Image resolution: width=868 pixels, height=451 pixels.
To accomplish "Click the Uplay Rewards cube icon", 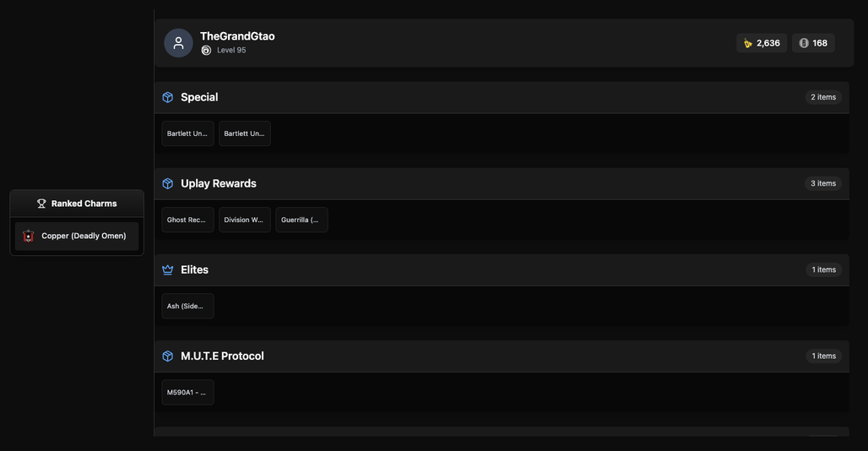I will [x=168, y=184].
